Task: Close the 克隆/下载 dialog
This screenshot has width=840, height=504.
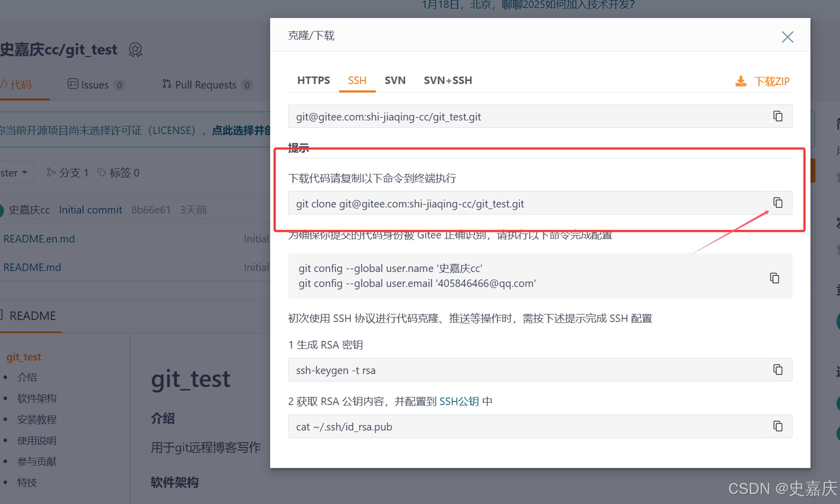Action: click(787, 37)
